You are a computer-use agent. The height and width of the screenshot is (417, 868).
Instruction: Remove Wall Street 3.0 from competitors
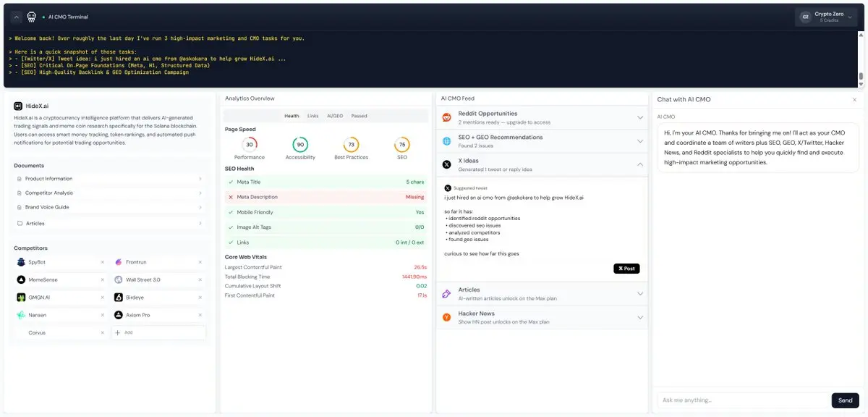point(199,279)
